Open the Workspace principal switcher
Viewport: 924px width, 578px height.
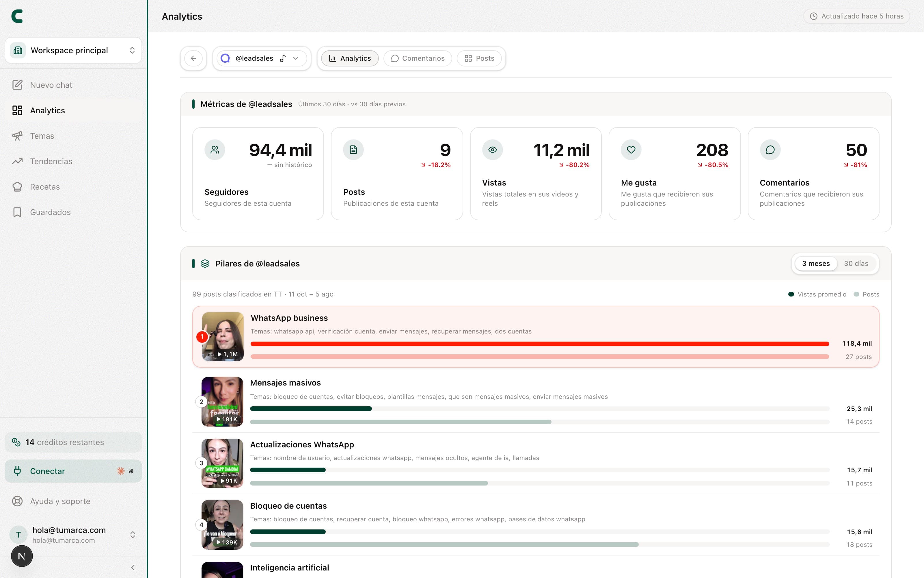point(73,50)
